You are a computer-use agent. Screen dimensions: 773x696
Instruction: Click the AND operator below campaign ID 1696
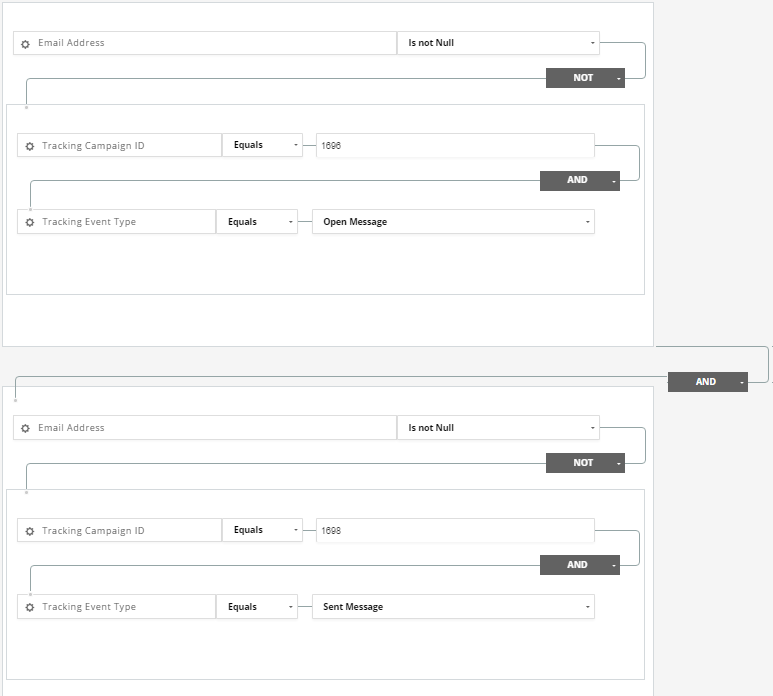click(579, 181)
